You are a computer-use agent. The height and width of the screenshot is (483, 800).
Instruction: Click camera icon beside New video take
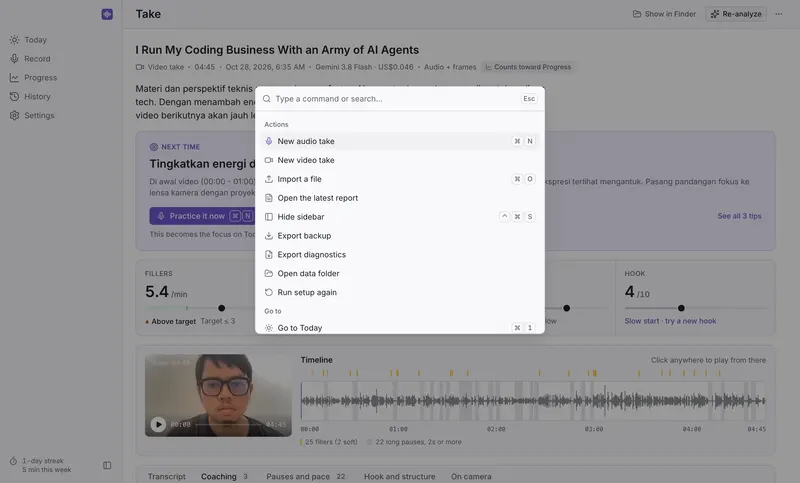[269, 160]
